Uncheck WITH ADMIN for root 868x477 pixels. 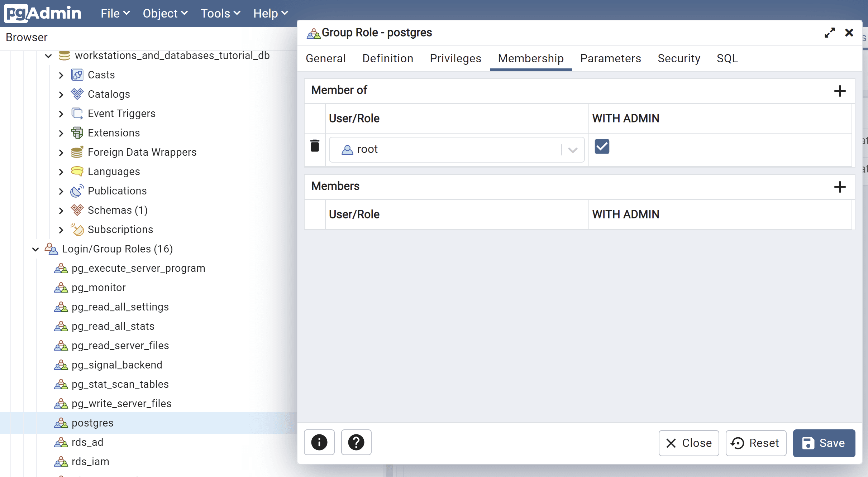click(602, 146)
